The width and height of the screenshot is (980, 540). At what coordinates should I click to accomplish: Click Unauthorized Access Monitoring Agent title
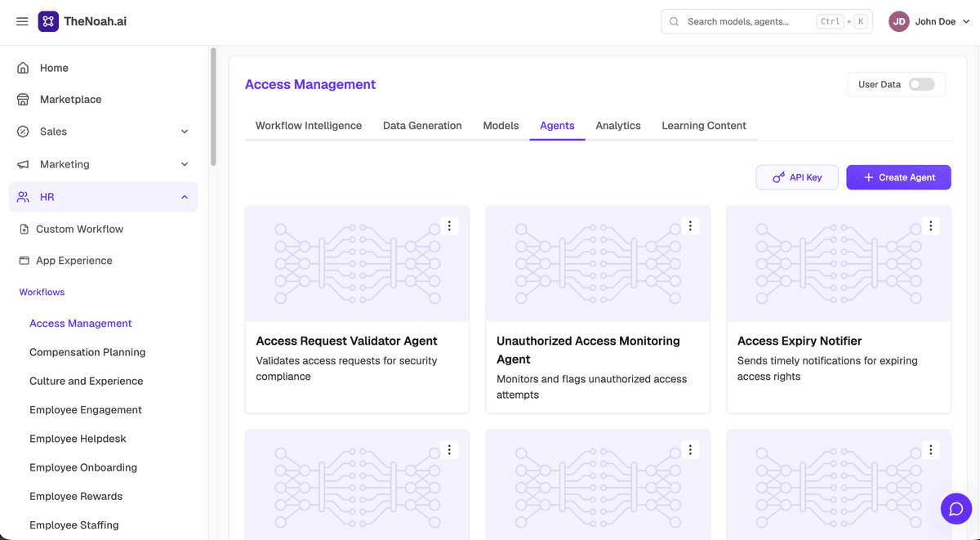pos(588,350)
